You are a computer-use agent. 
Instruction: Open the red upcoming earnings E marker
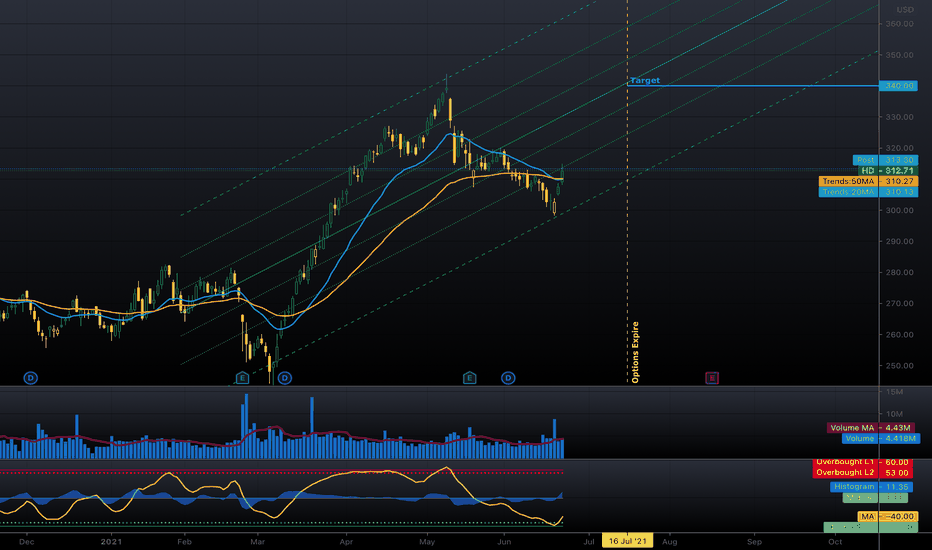712,378
